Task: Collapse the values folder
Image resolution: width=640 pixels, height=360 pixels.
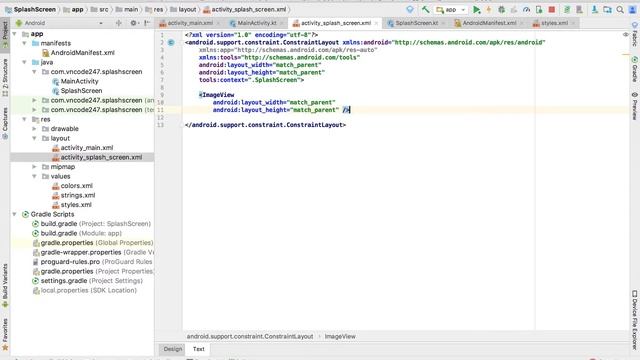Action: (35, 176)
